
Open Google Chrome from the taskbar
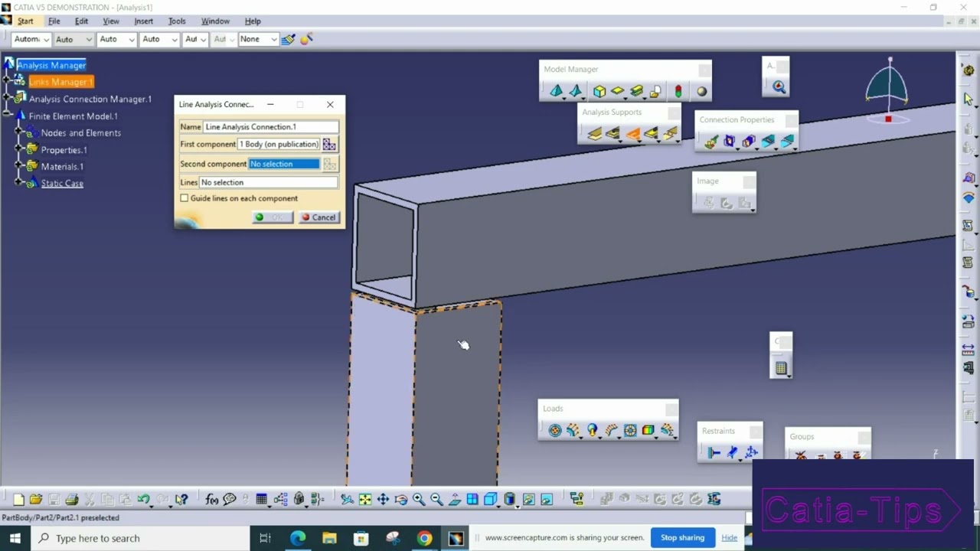423,538
